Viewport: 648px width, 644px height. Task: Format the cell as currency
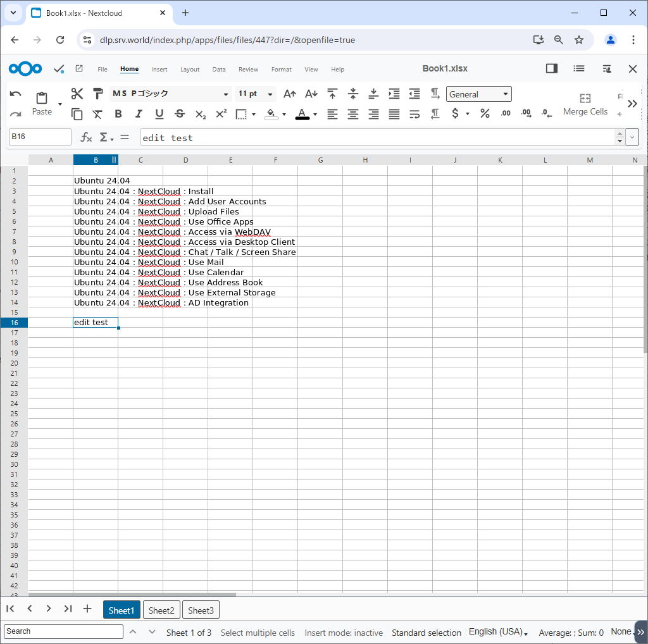(455, 113)
